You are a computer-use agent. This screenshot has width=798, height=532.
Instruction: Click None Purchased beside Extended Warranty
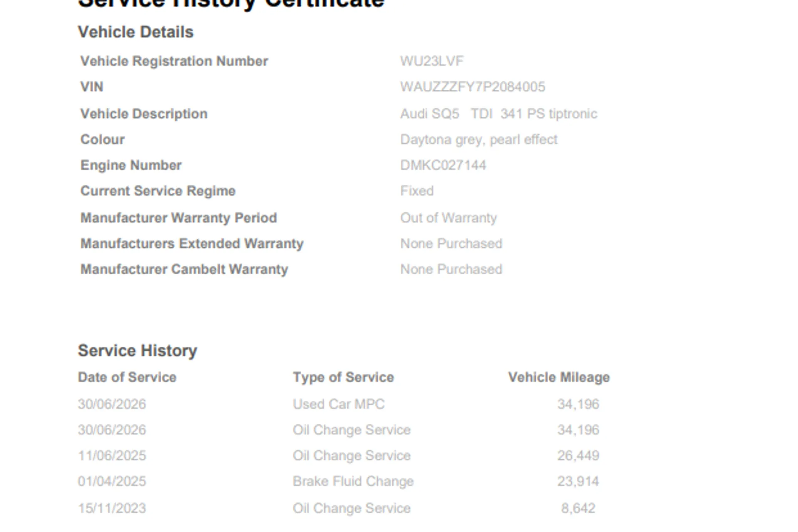(x=451, y=244)
